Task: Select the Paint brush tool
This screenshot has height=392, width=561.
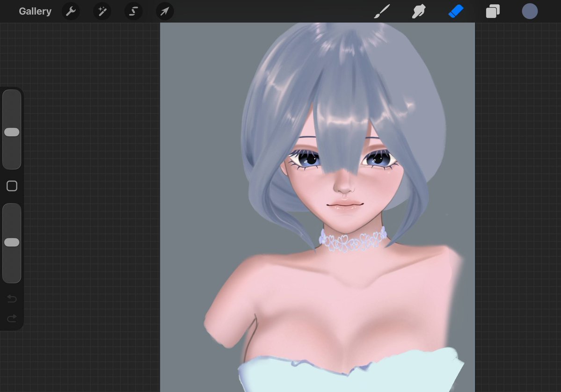Action: 382,11
